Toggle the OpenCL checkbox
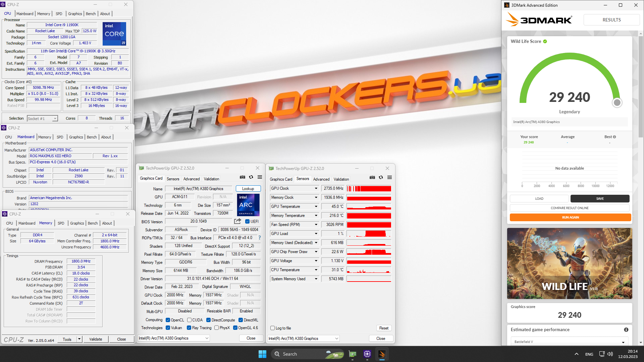 click(x=168, y=320)
